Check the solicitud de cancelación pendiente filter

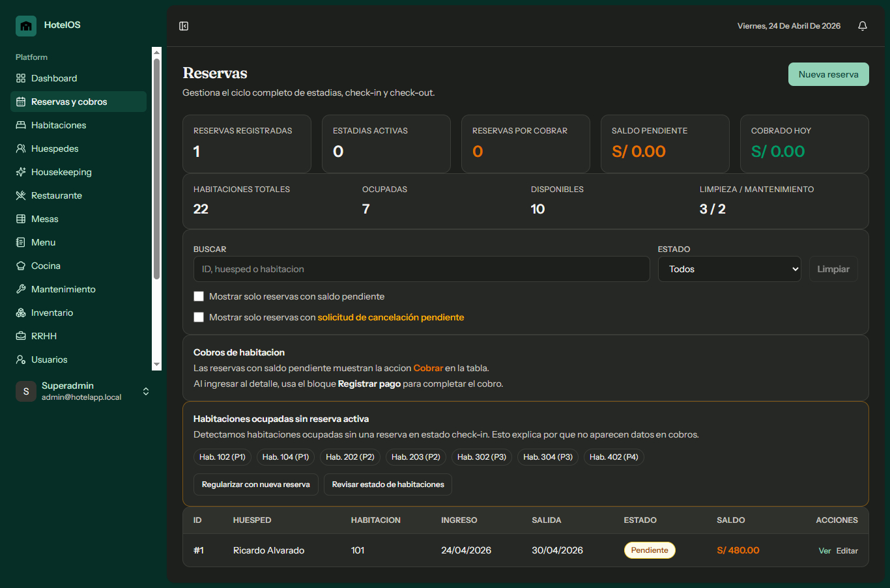tap(199, 317)
